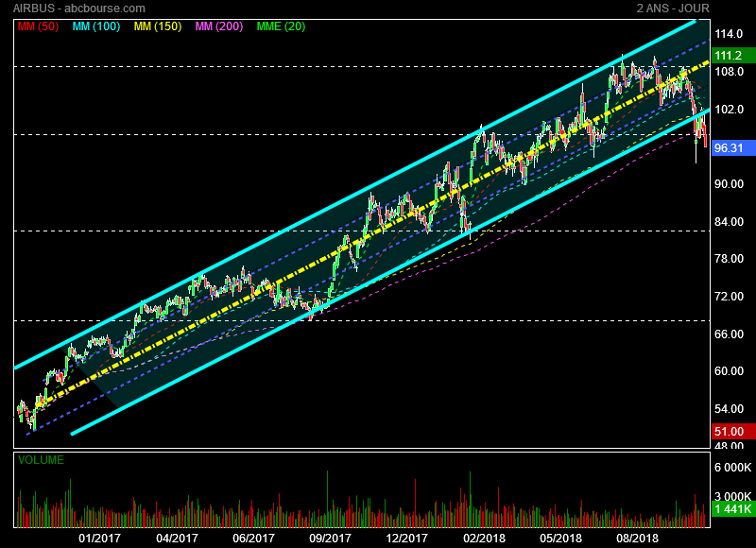Click the 102.0 price axis label

pos(729,110)
